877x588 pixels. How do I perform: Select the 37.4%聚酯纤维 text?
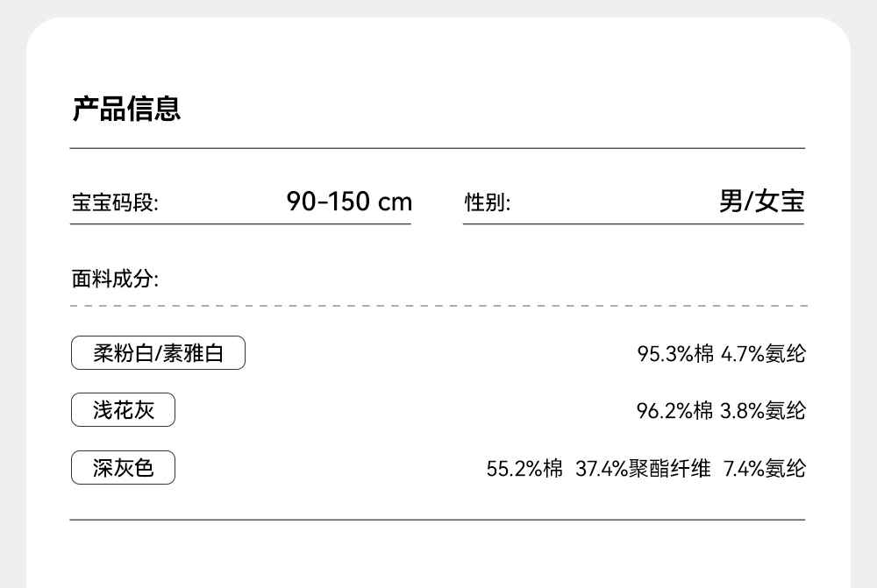(643, 469)
